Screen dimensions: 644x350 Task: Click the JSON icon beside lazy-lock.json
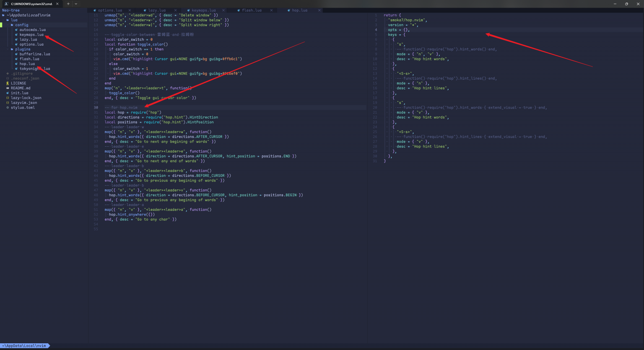(8, 98)
